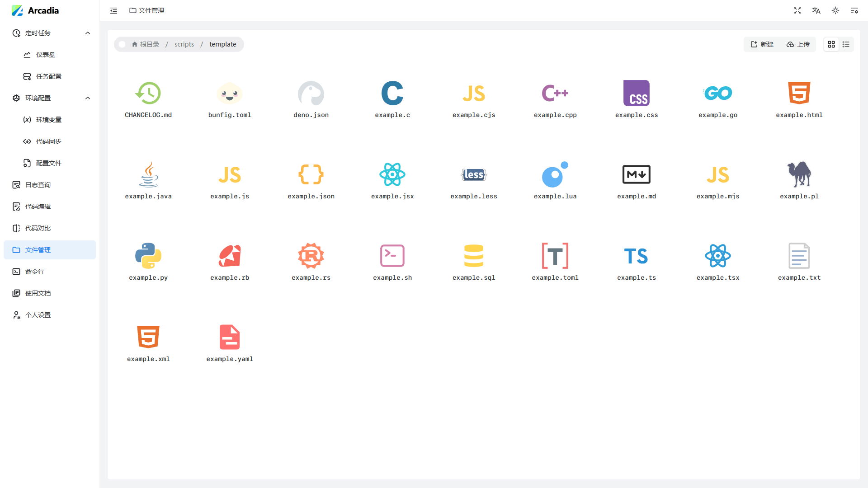Open the CHANGELOG.md file icon
Viewport: 868px width, 488px height.
148,93
